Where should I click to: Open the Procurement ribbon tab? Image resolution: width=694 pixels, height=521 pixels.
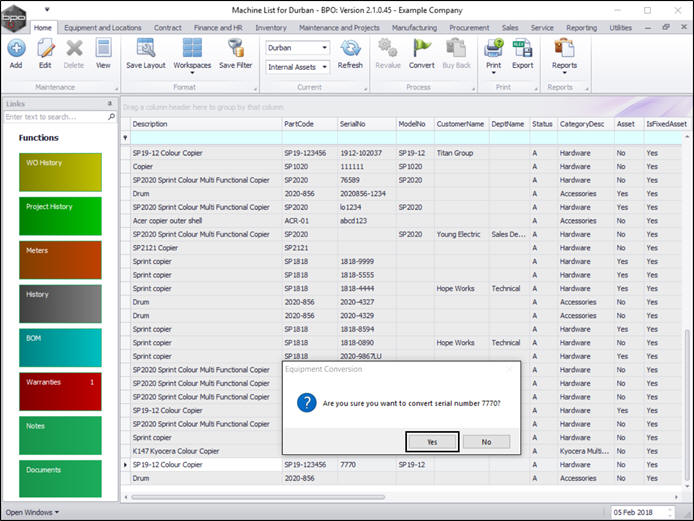(x=468, y=27)
